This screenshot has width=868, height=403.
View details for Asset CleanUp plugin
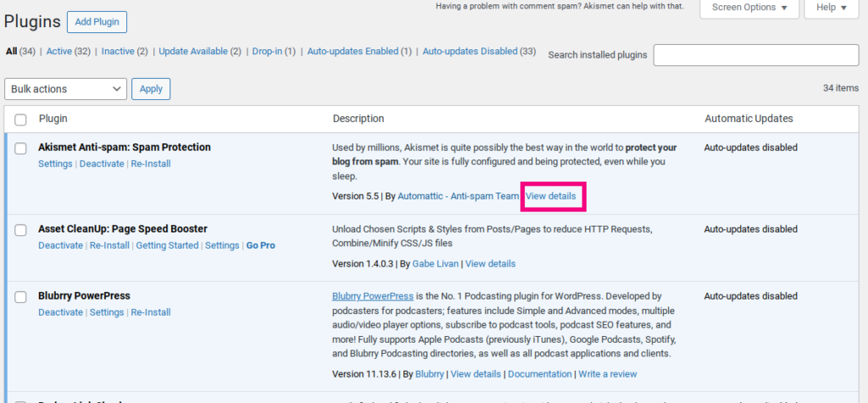[x=491, y=263]
